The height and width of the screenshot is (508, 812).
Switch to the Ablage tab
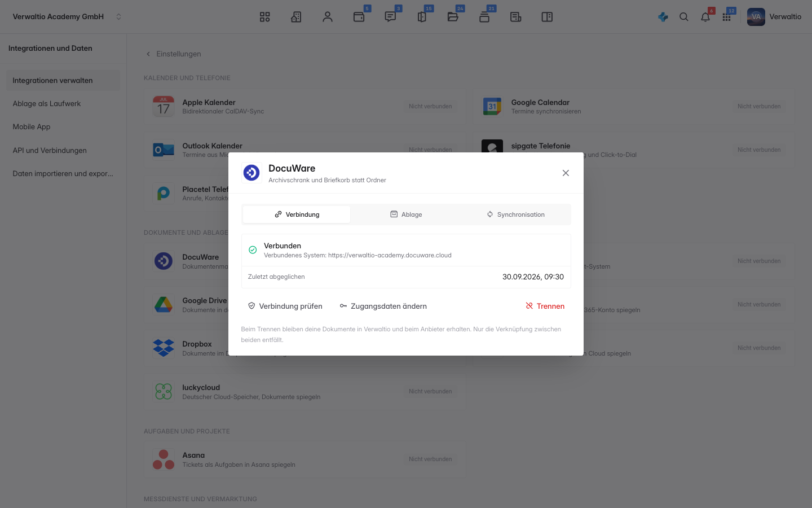pyautogui.click(x=406, y=214)
